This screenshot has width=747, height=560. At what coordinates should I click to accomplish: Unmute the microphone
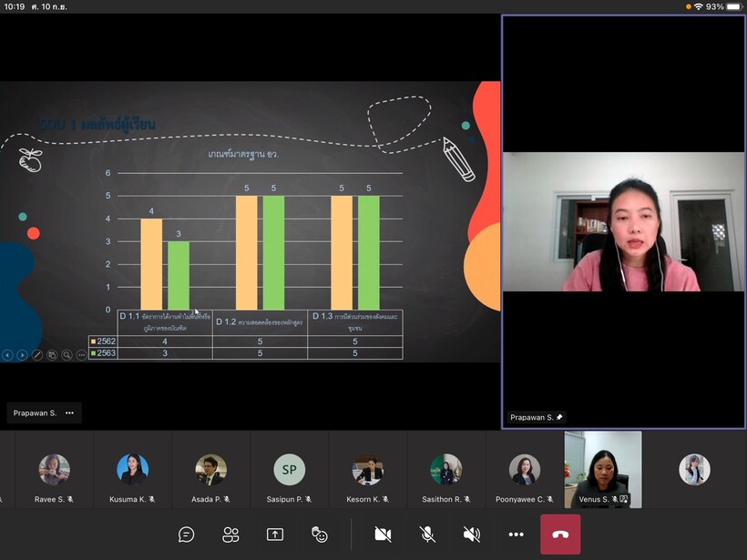tap(427, 535)
